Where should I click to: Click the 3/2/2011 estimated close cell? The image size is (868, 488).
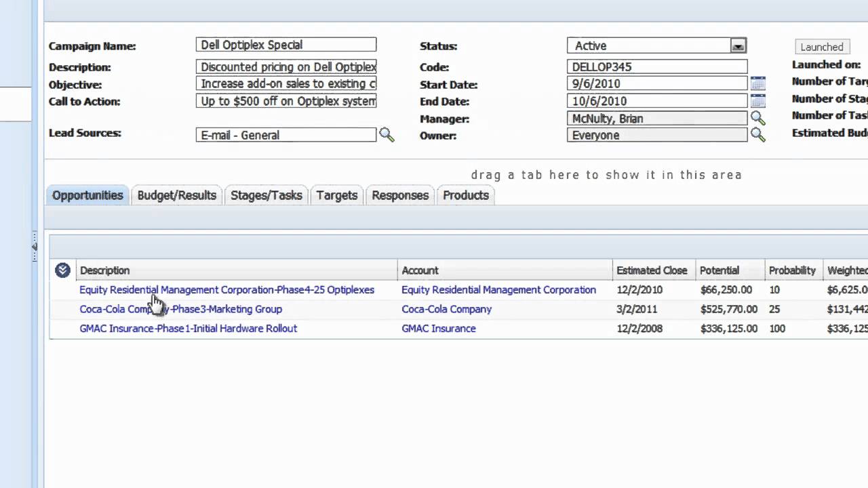point(637,309)
